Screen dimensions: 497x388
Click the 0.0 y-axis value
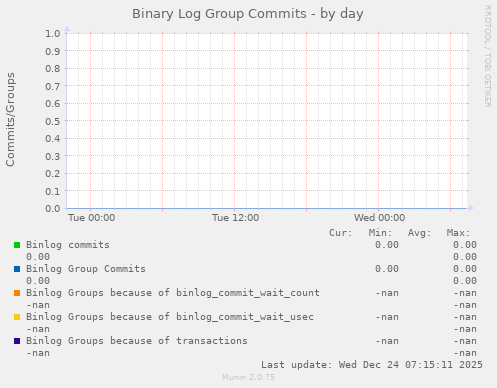[x=53, y=209]
